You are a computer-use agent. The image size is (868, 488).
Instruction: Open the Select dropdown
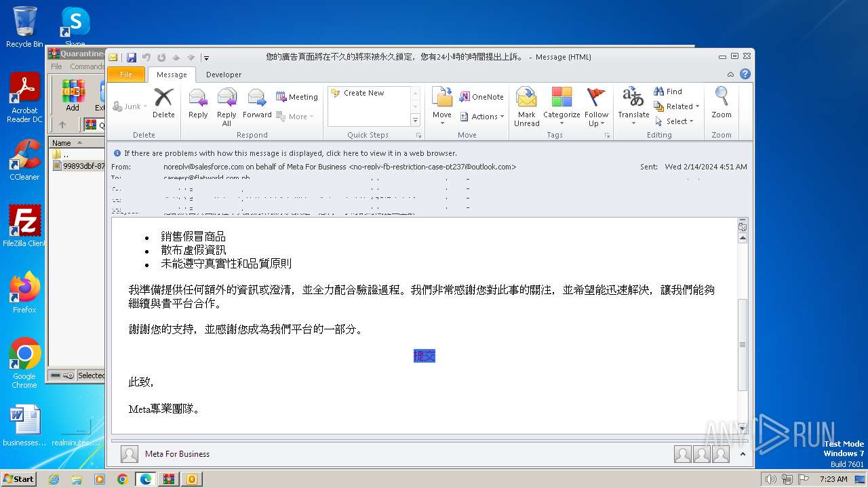point(675,121)
